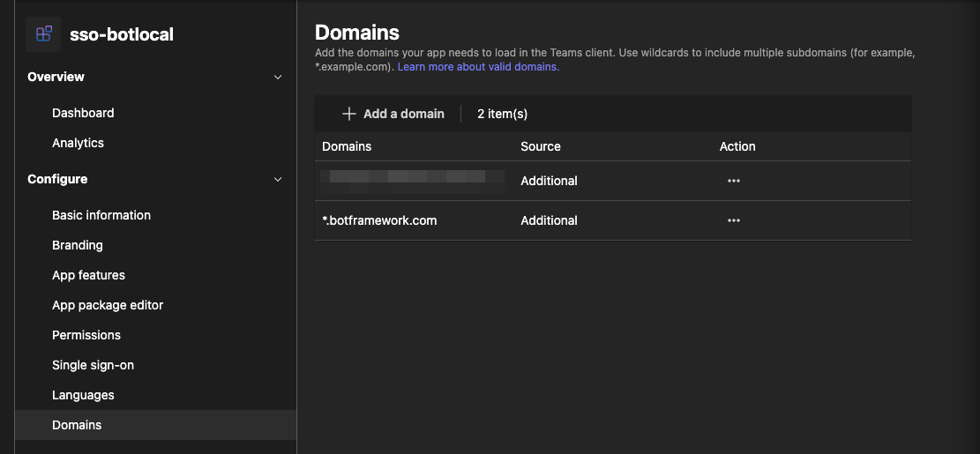Click the Domains column header
The height and width of the screenshot is (454, 980).
pos(347,146)
